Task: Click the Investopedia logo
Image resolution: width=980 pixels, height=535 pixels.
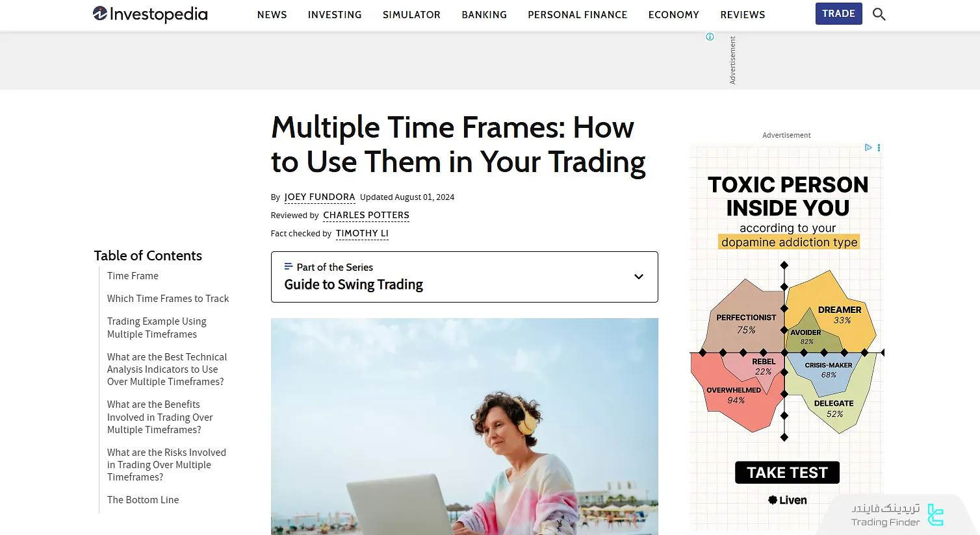Action: pyautogui.click(x=150, y=14)
